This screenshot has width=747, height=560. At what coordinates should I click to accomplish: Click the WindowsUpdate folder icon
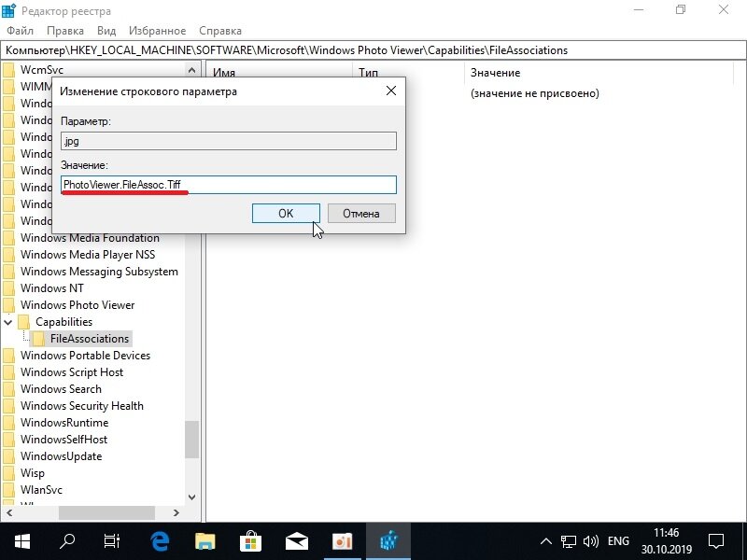coord(8,456)
